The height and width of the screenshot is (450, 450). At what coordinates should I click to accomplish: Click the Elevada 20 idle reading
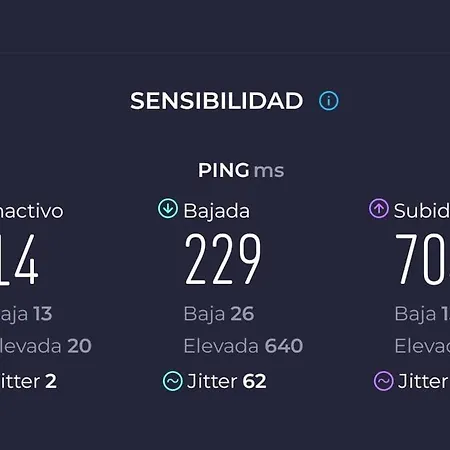pos(46,346)
